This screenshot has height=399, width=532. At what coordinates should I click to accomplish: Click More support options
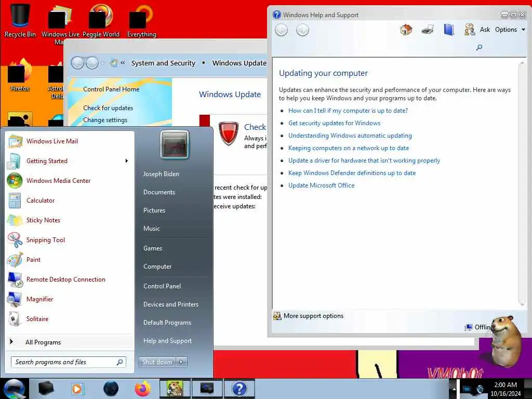[x=309, y=316]
